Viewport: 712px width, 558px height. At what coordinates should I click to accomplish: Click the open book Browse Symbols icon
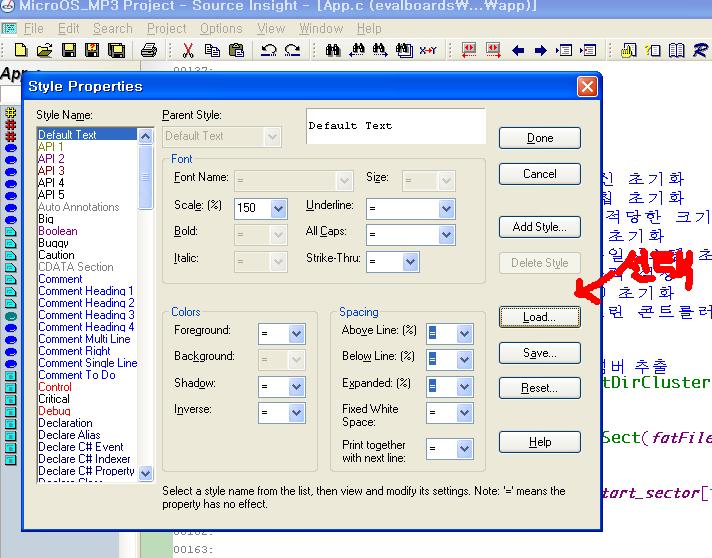coord(677,50)
